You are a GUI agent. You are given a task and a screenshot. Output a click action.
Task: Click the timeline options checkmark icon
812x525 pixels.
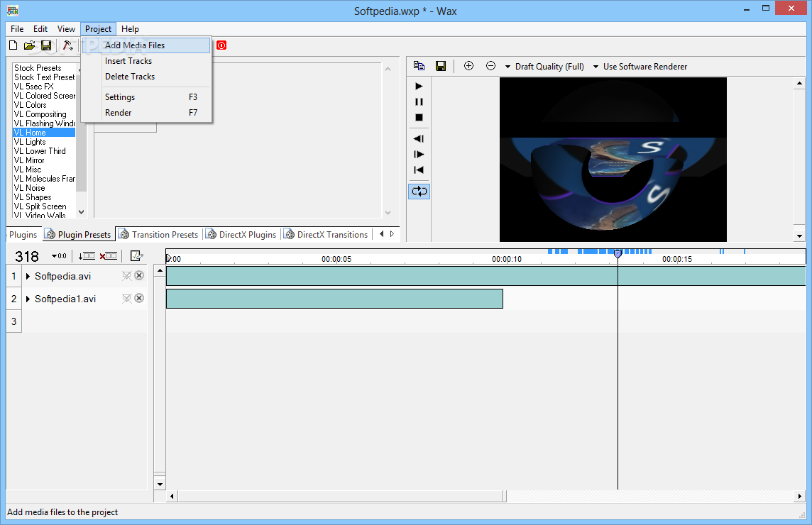(x=136, y=256)
